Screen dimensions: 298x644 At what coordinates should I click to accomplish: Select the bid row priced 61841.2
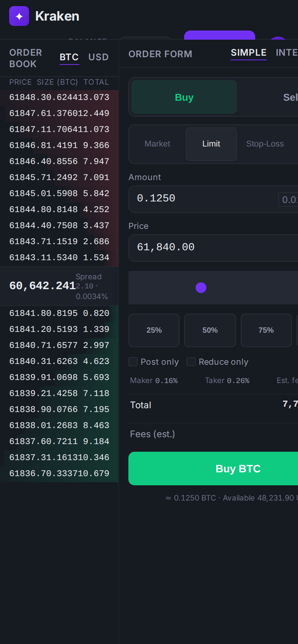[59, 329]
